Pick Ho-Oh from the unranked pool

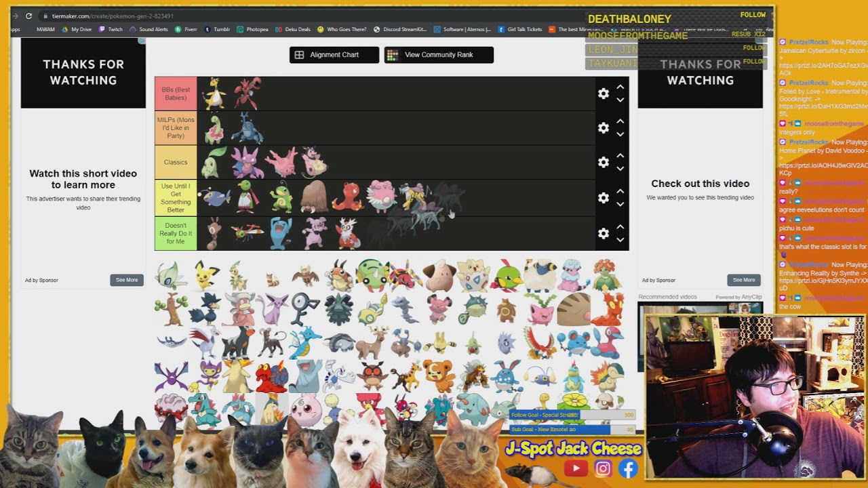540,344
